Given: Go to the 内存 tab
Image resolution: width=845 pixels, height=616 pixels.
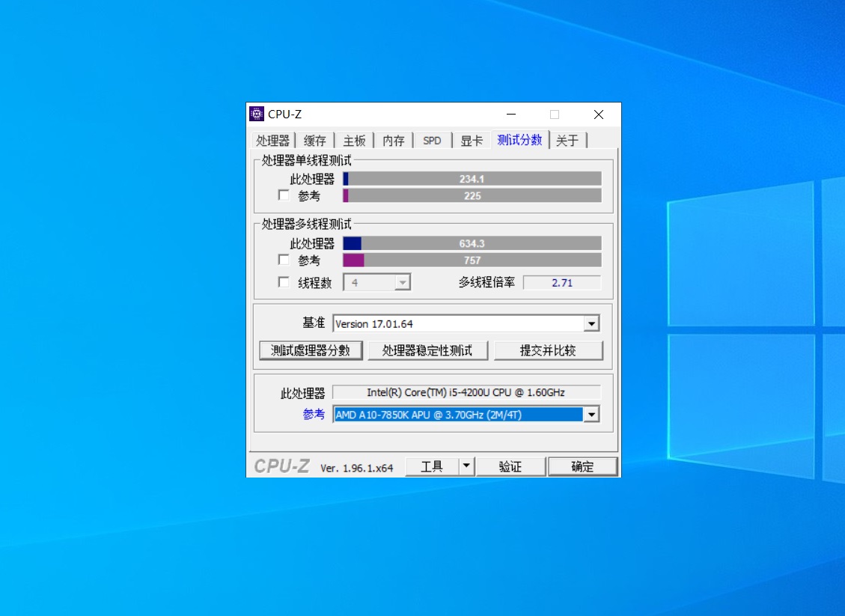Looking at the screenshot, I should 394,141.
